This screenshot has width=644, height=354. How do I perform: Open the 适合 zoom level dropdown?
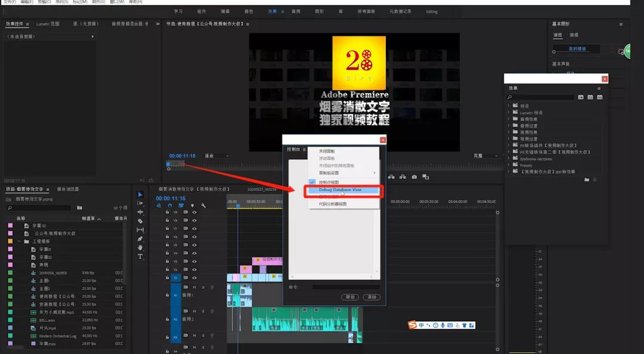(217, 156)
